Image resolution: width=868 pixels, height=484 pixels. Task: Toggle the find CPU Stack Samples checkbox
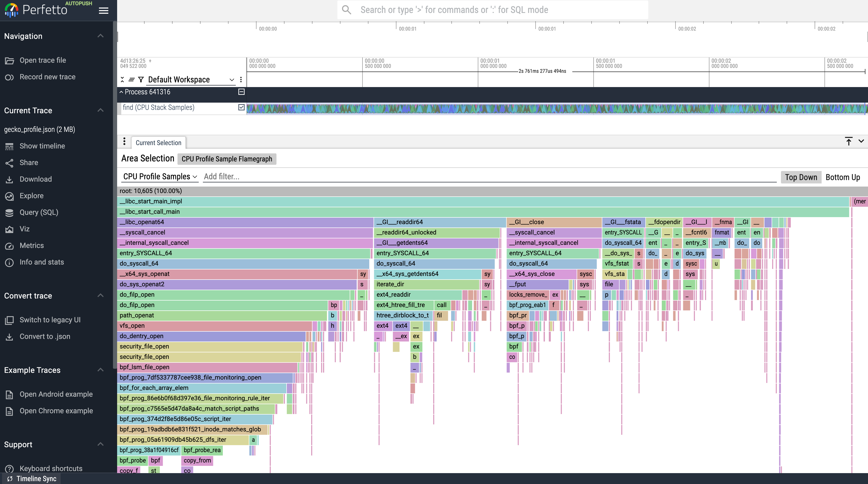point(241,107)
